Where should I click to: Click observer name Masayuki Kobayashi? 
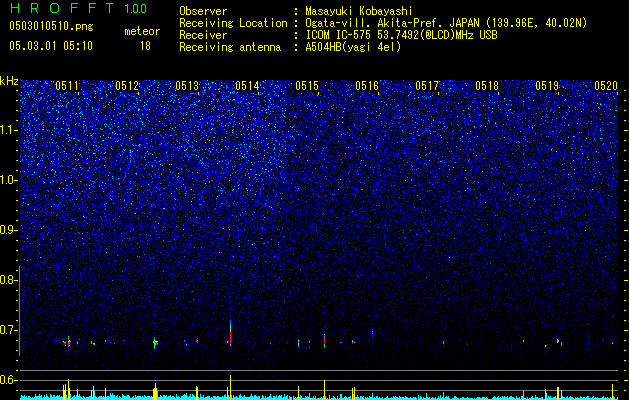click(x=359, y=11)
